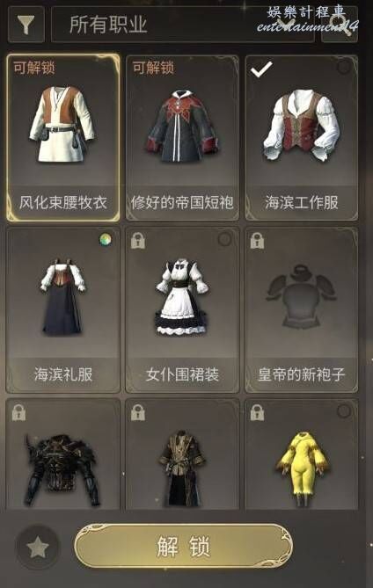Click padlock icon on black fur armor

tap(18, 412)
